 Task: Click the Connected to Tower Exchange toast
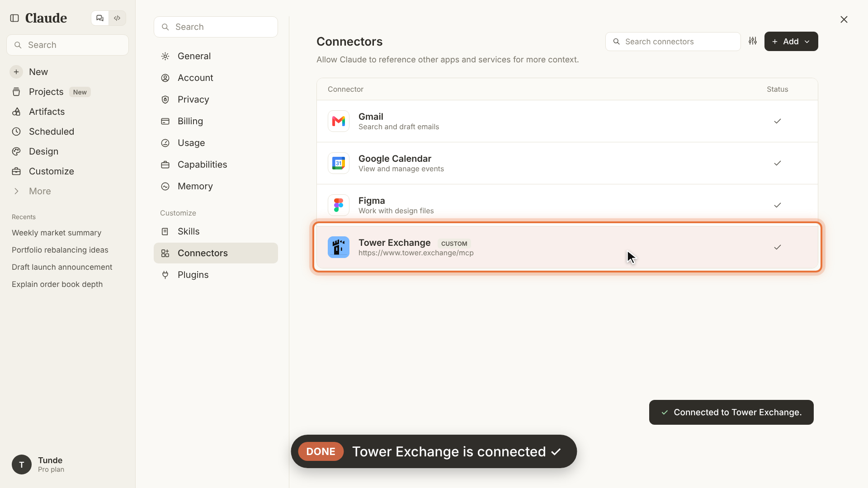tap(731, 412)
